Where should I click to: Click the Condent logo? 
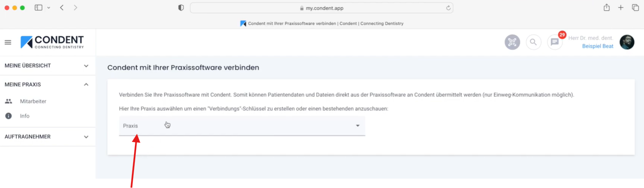click(x=52, y=42)
